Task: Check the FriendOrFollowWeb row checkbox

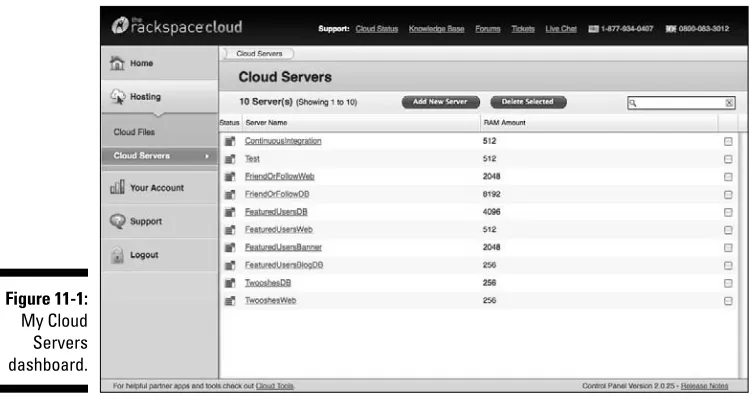Action: pos(728,177)
